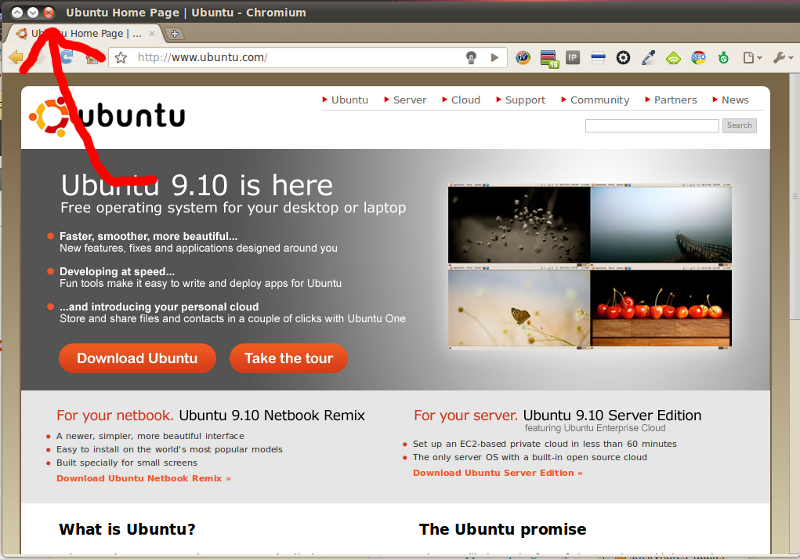The image size is (800, 559).
Task: Click the 'For your server.' heading
Action: (x=465, y=415)
